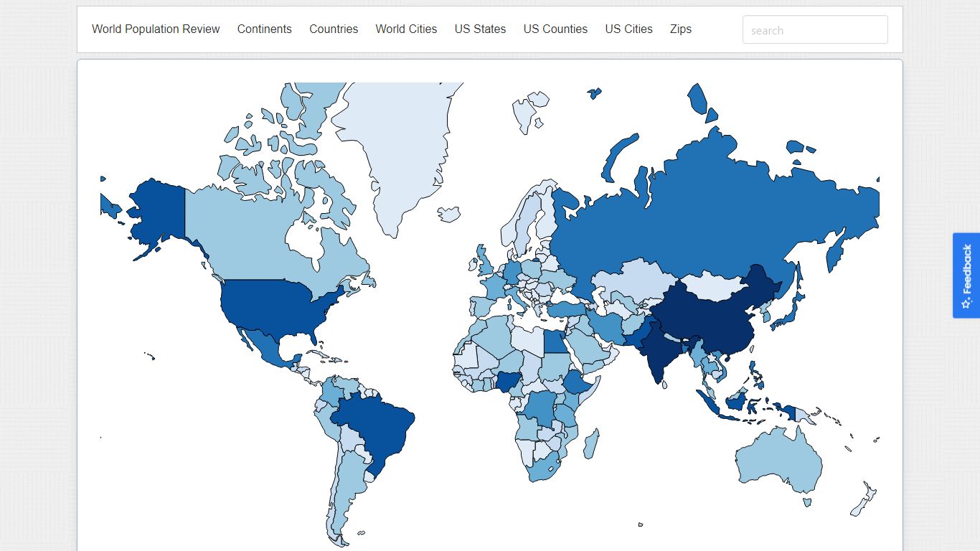980x551 pixels.
Task: Select Madagascar on the map
Action: point(591,443)
